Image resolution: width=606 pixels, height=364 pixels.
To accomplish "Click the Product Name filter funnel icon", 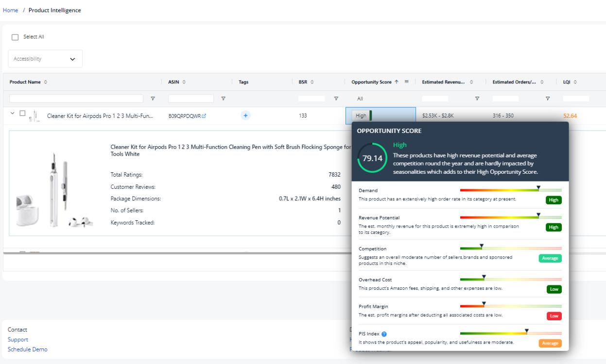I will [x=153, y=99].
